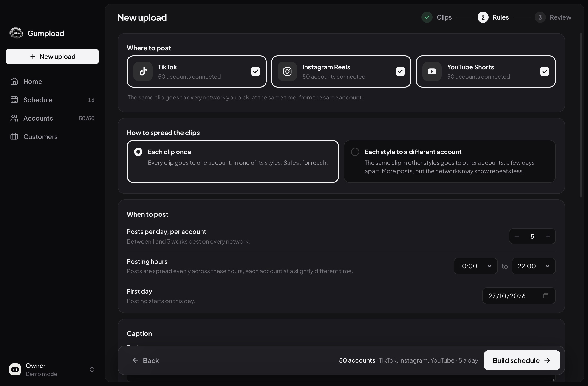588x386 pixels.
Task: Decrease posts per day with minus
Action: 517,236
